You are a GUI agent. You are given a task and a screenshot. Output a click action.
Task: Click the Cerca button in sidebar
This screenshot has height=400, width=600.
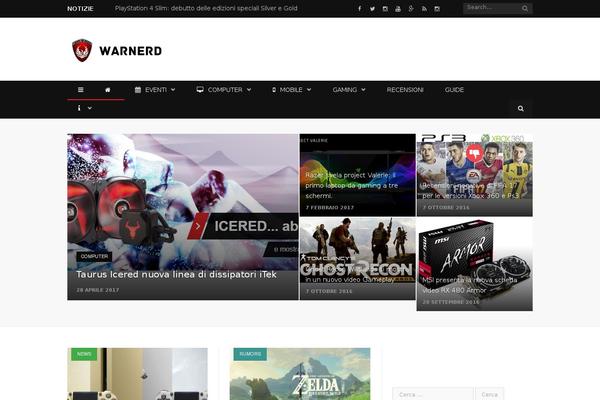click(x=489, y=394)
